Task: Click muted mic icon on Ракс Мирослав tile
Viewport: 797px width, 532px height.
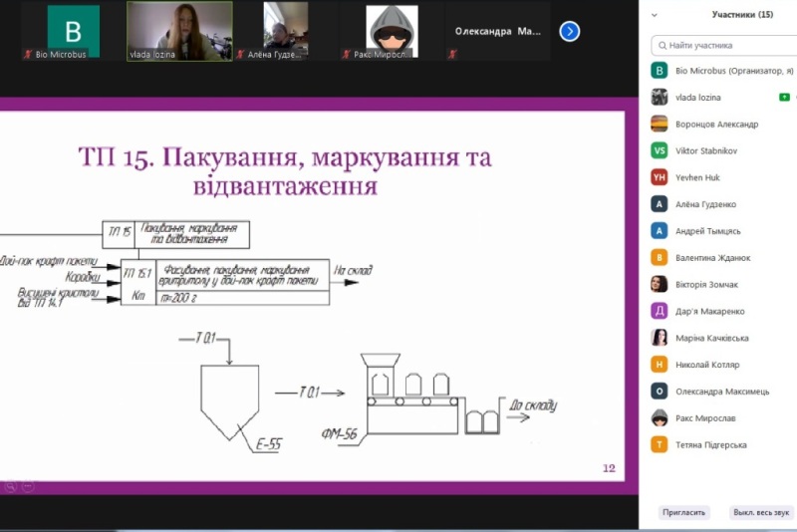Action: coord(346,54)
